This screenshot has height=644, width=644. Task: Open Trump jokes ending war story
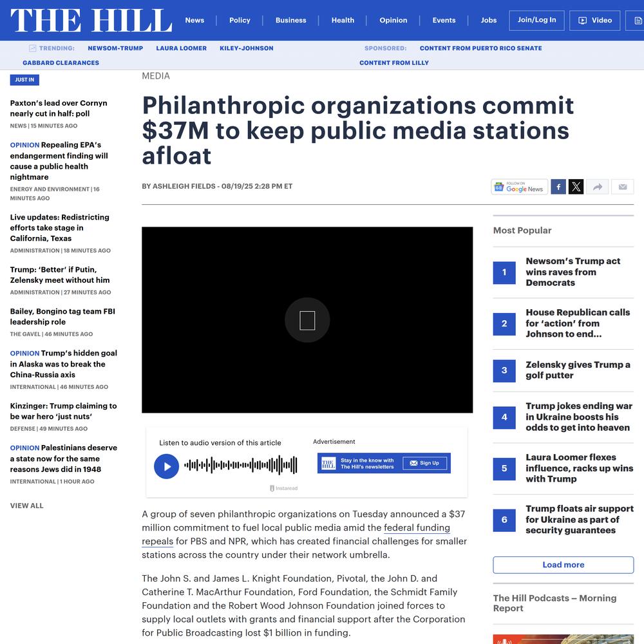coord(579,417)
